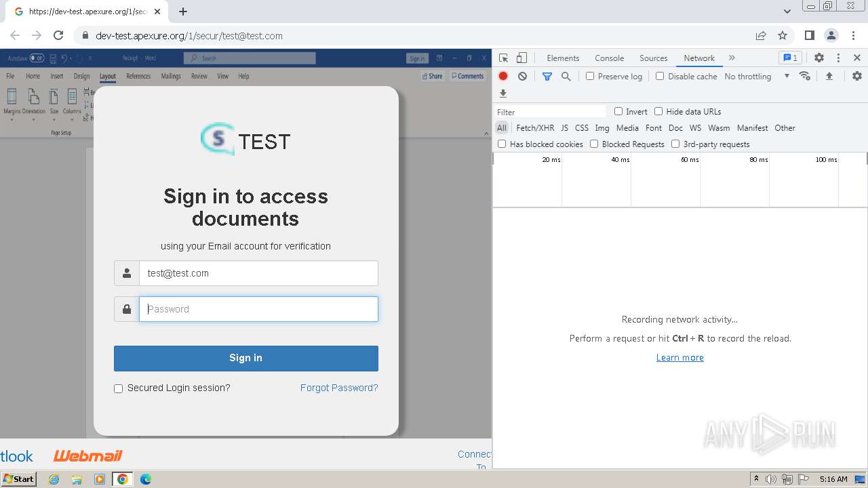Open Edge browser from taskbar
This screenshot has width=868, height=488.
[145, 479]
